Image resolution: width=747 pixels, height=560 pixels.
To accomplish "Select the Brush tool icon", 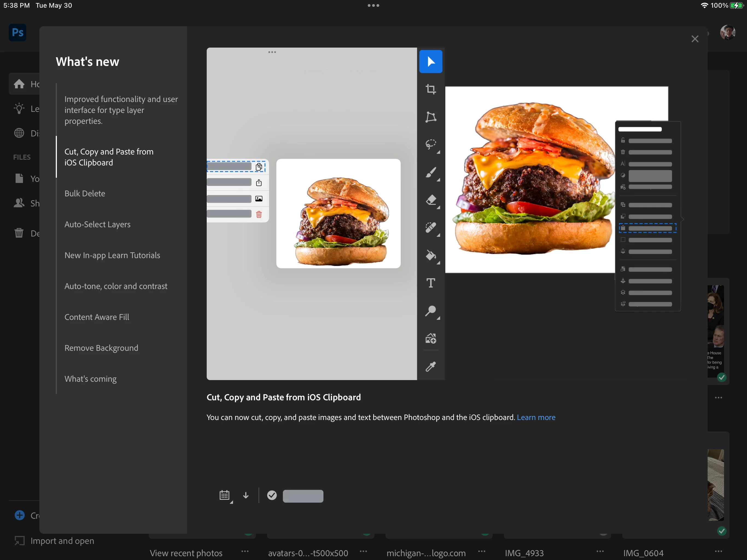I will pyautogui.click(x=431, y=172).
